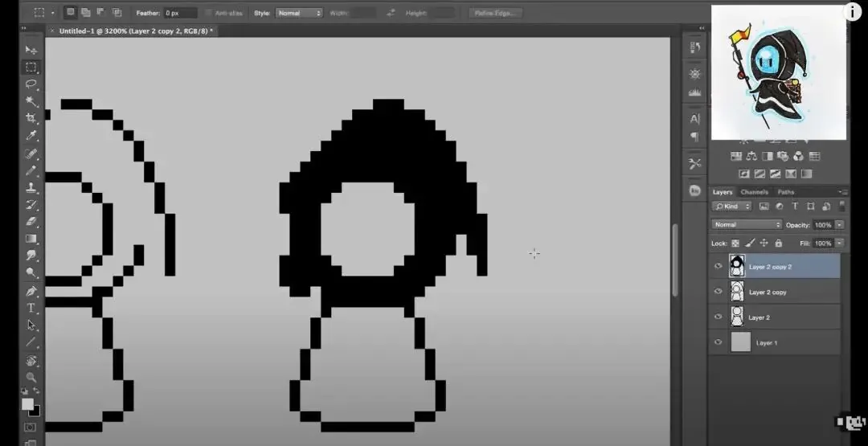The image size is (868, 446).
Task: Open the Opacity slider arrow
Action: (x=840, y=225)
